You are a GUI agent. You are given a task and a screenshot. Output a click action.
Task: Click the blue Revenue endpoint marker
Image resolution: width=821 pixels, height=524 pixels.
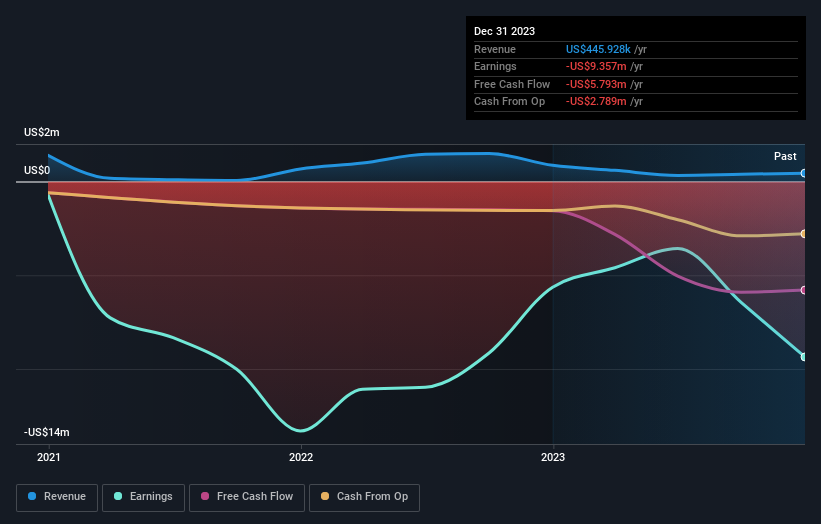point(804,173)
